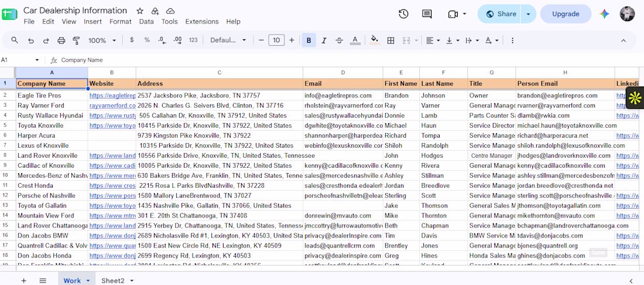644x285 pixels.
Task: Collapse the toolbar with chevron
Action: tap(623, 40)
